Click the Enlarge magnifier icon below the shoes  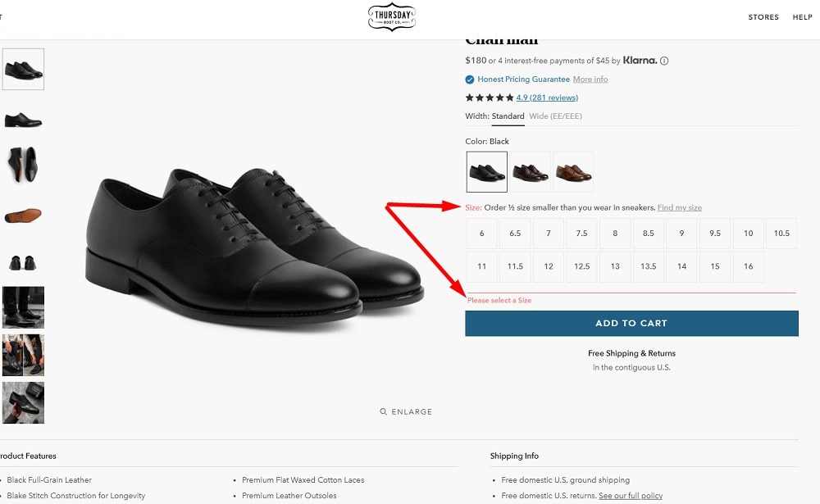(382, 411)
